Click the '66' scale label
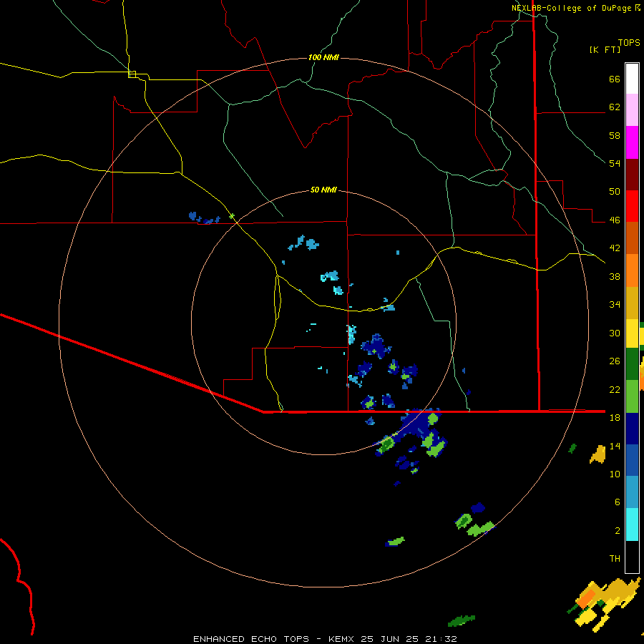 pyautogui.click(x=615, y=79)
